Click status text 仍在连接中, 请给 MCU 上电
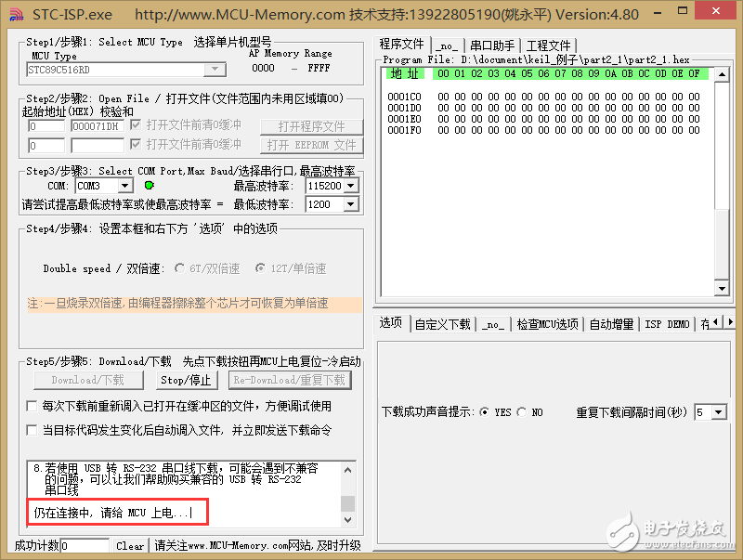 [x=112, y=513]
